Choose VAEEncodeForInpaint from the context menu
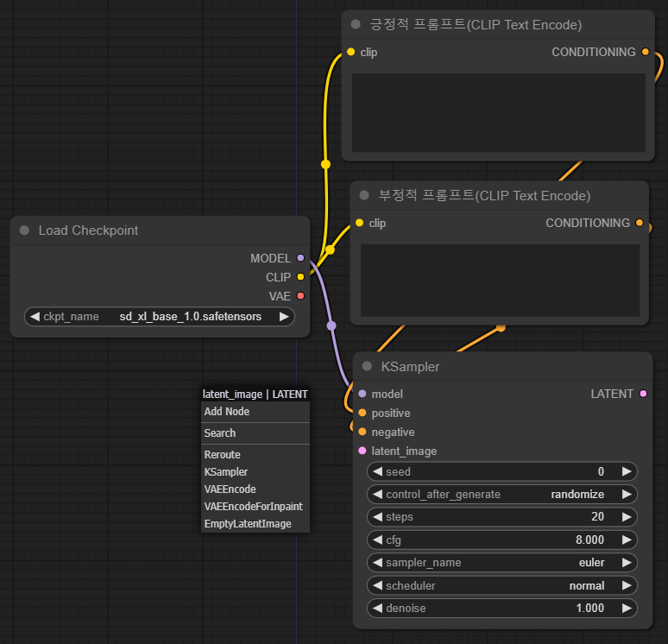This screenshot has width=668, height=644. click(x=255, y=507)
